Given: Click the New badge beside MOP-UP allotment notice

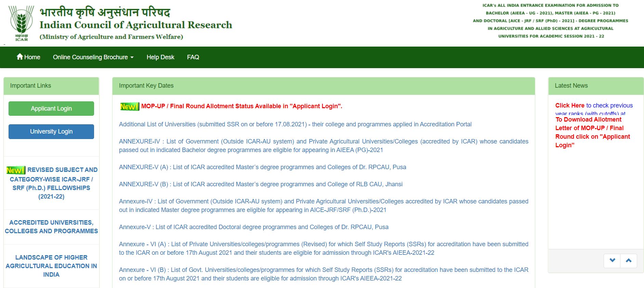Looking at the screenshot, I should 130,107.
